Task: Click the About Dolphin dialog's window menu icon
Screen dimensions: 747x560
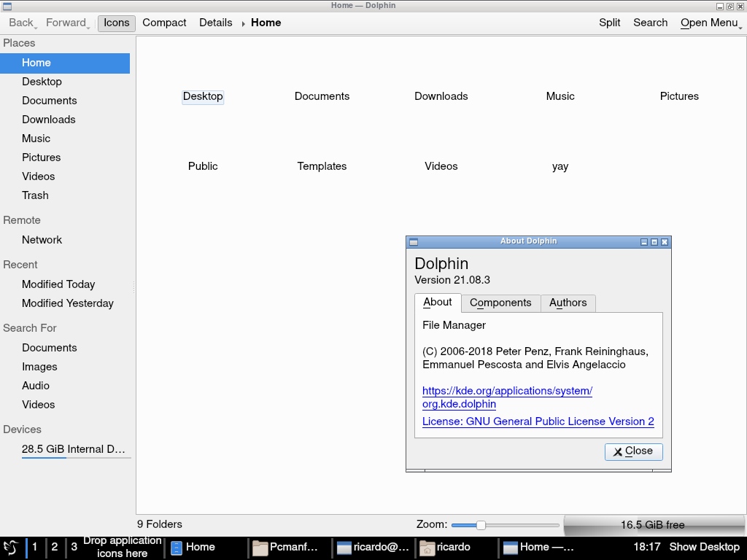Action: click(414, 242)
